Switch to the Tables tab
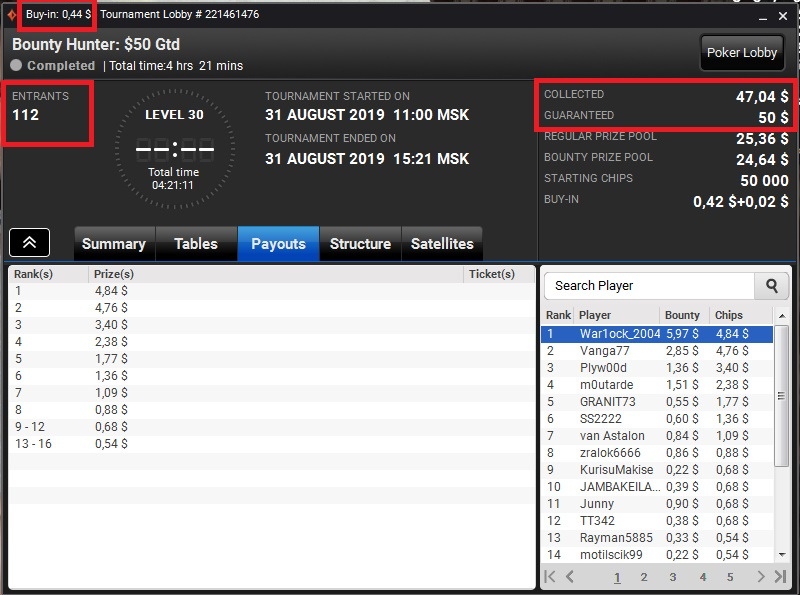The image size is (800, 595). click(196, 244)
